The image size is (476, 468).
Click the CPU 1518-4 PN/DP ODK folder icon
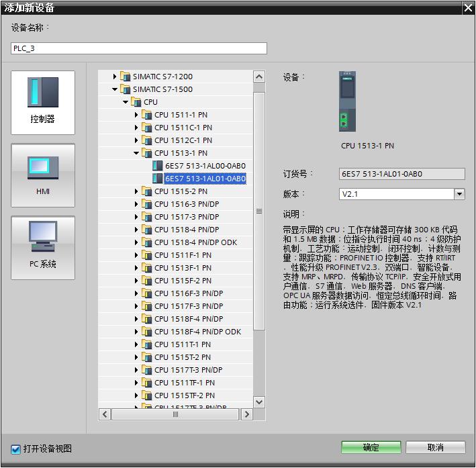(147, 242)
